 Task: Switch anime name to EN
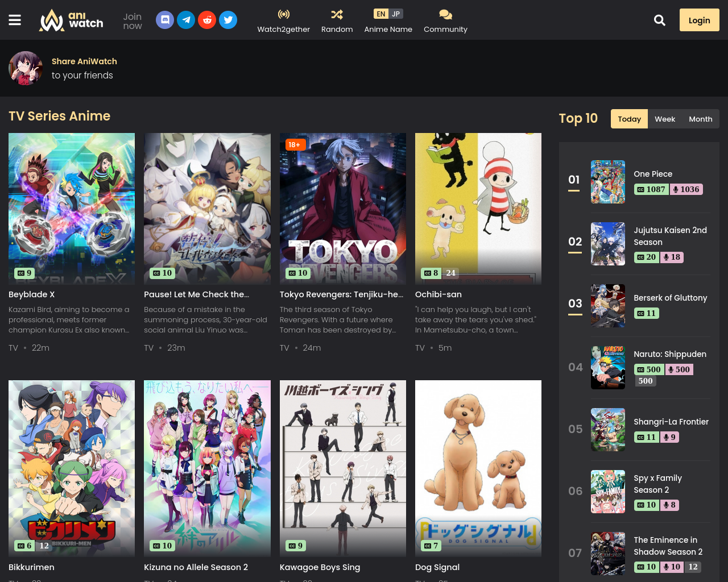[381, 14]
